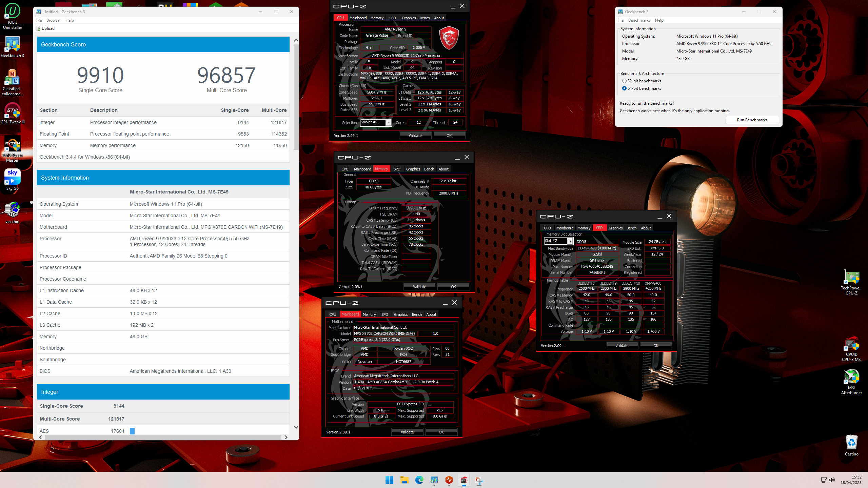
Task: Click the CPU-Z MSI taskbar icon
Action: tap(464, 480)
